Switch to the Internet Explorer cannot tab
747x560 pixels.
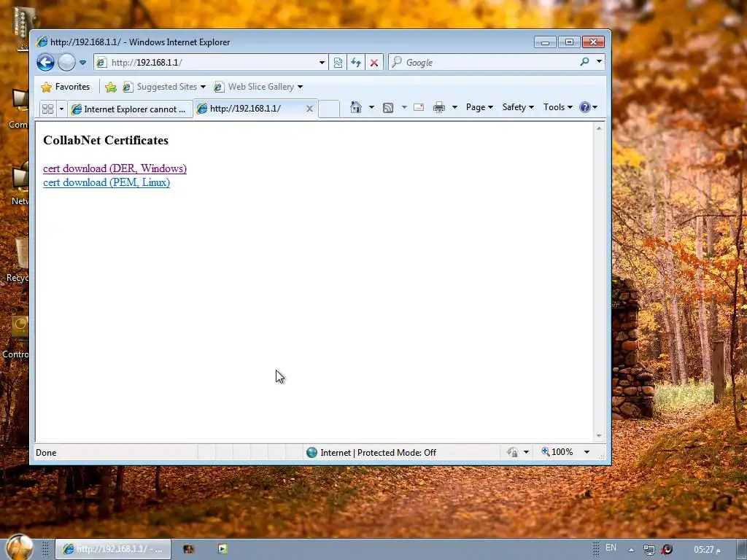tap(130, 109)
